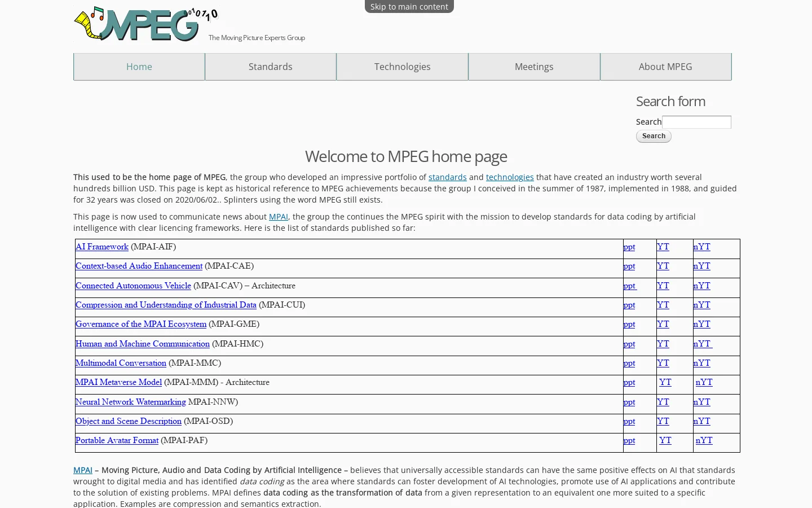
Task: Open ppt link for Context-based Audio Enhancement
Action: coord(629,266)
